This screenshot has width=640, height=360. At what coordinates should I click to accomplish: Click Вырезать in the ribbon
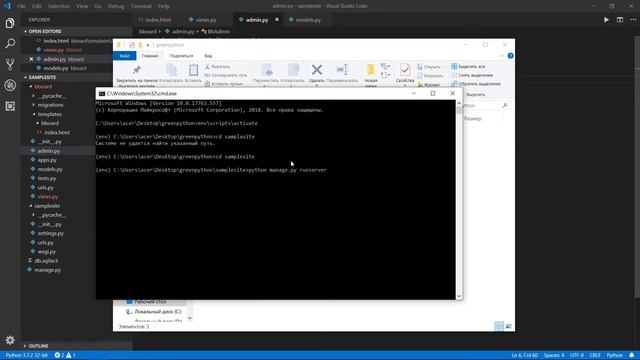[x=218, y=66]
